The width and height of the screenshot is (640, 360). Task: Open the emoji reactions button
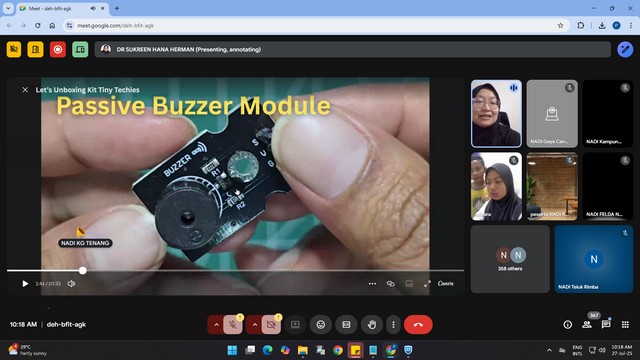pyautogui.click(x=321, y=324)
